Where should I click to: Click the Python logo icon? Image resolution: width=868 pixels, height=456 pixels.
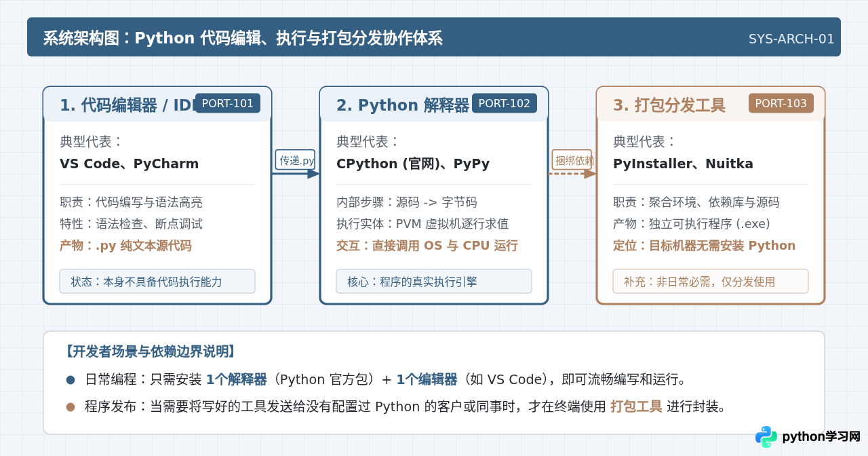tap(766, 437)
